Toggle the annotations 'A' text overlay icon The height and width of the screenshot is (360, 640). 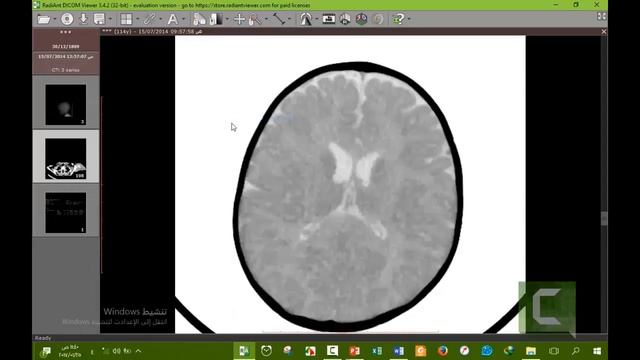click(173, 19)
